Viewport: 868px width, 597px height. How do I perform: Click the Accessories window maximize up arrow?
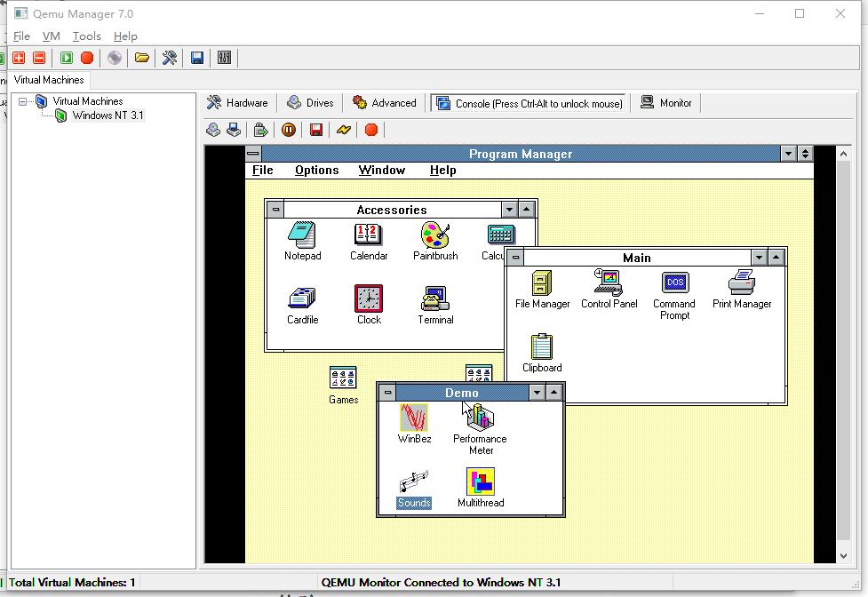pyautogui.click(x=527, y=209)
